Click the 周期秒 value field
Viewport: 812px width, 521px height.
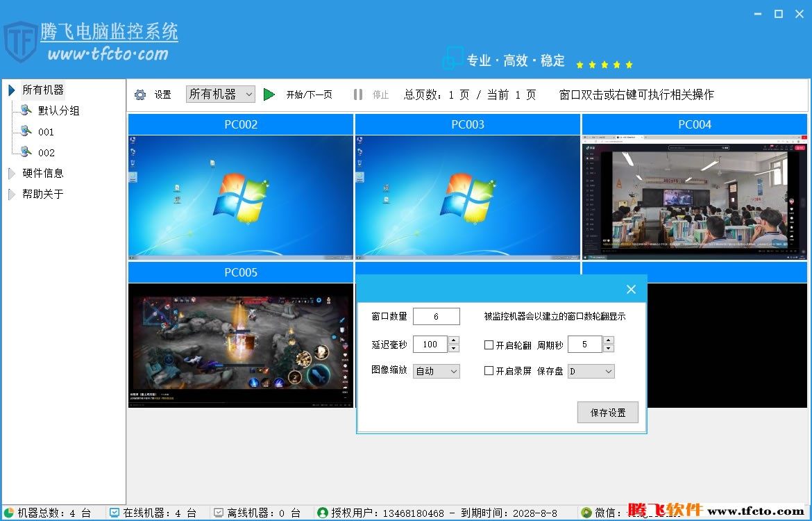pos(584,345)
